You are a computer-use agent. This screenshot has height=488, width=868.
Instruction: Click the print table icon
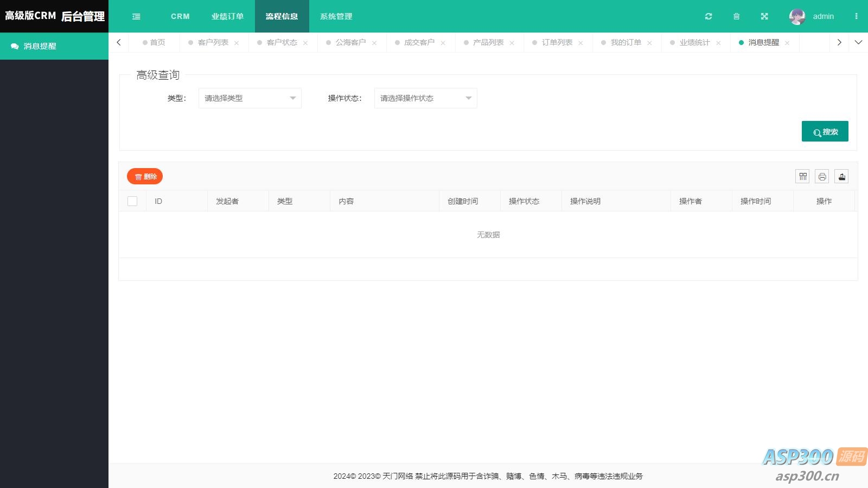pyautogui.click(x=822, y=176)
